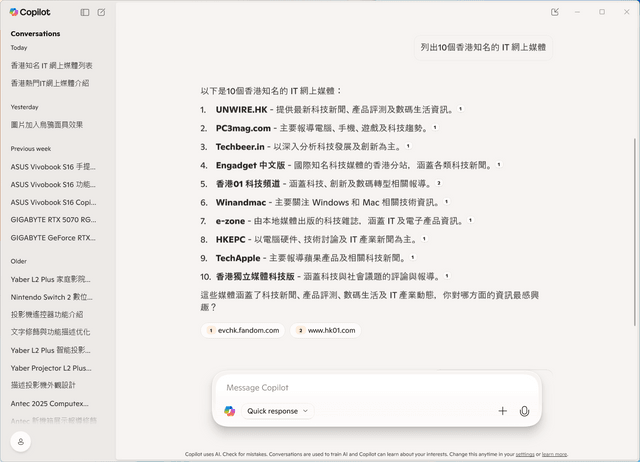Screen dimensions: 640x462
Task: Click the Copilot icon in message box
Action: (x=229, y=411)
